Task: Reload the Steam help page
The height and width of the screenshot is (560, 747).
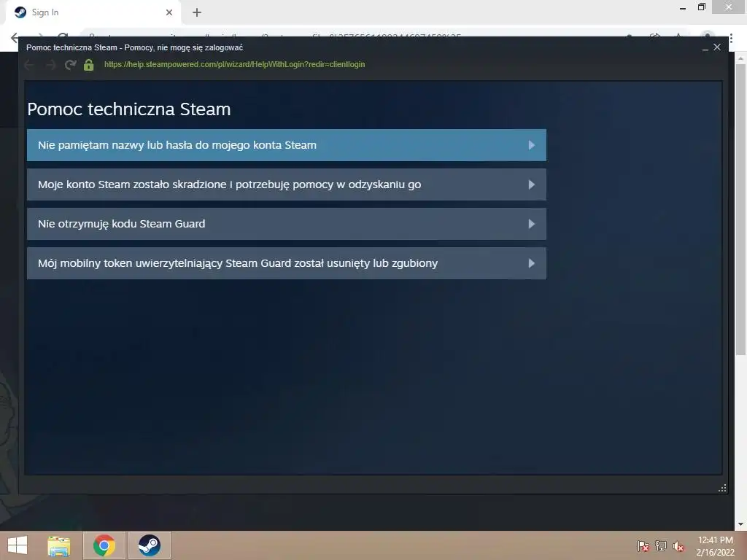Action: point(71,65)
